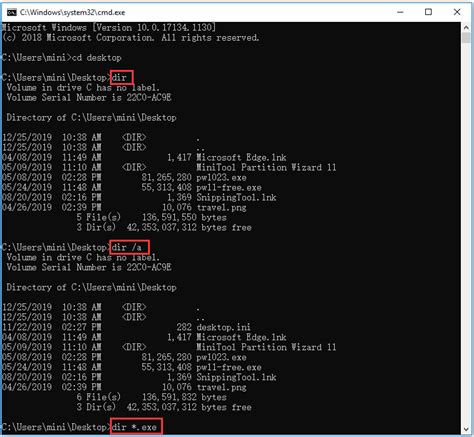474x437 pixels.
Task: Click 'MiniTool Partition Wizard 11' in second listing
Action: (266, 347)
